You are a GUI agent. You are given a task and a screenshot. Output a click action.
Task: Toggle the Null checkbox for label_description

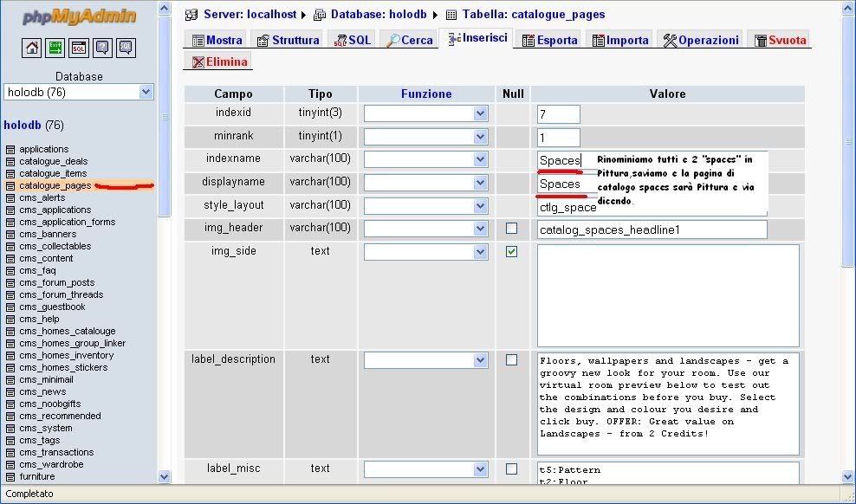[x=511, y=360]
